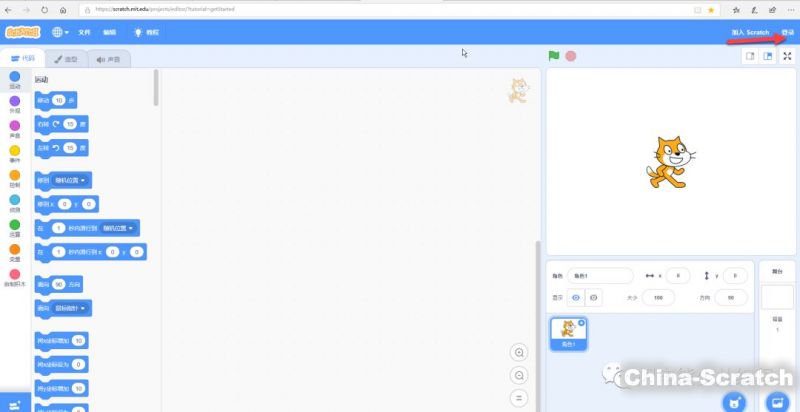
Task: Hide the sprite using the crossed-eye toggle
Action: click(x=596, y=298)
